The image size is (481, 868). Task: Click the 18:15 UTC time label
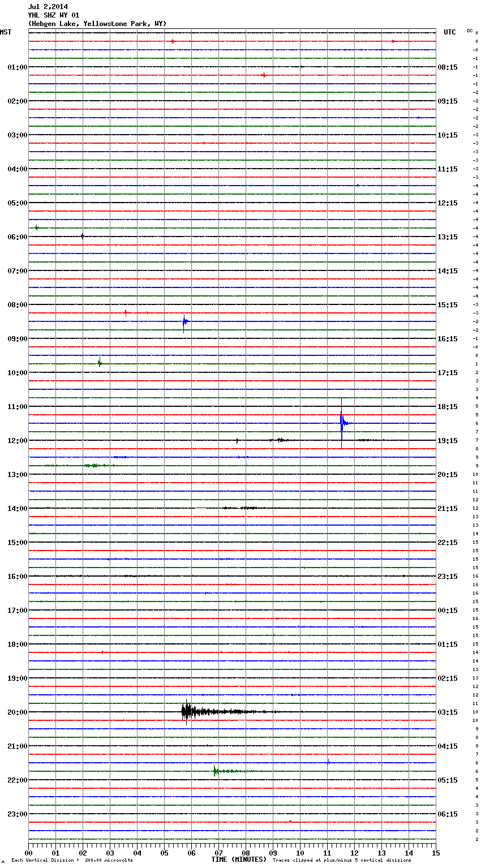[448, 406]
